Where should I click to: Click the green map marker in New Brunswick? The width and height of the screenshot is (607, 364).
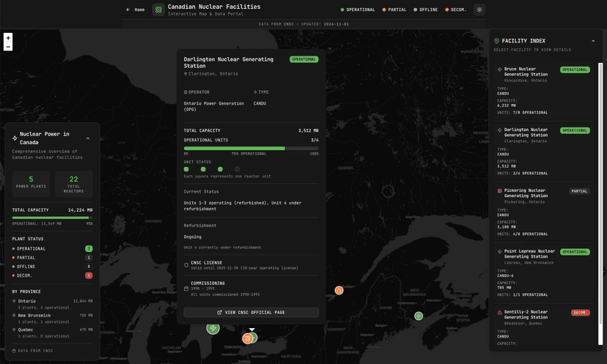419,316
